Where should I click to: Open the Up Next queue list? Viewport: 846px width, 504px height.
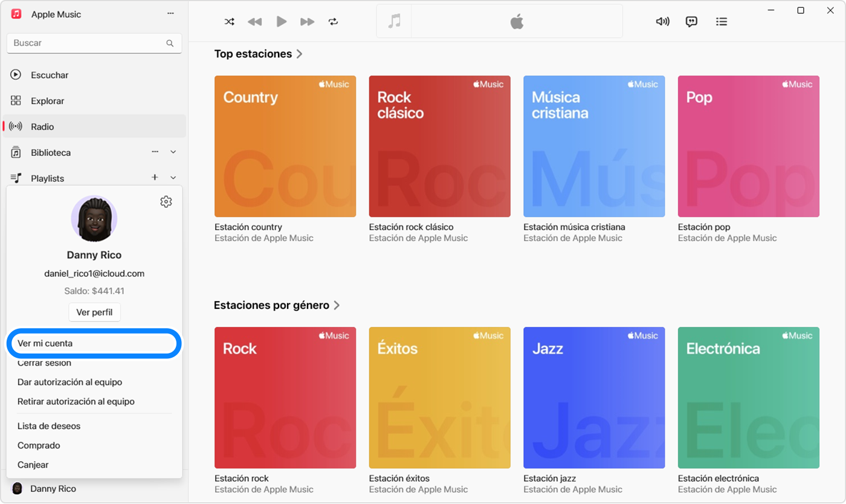pos(722,22)
